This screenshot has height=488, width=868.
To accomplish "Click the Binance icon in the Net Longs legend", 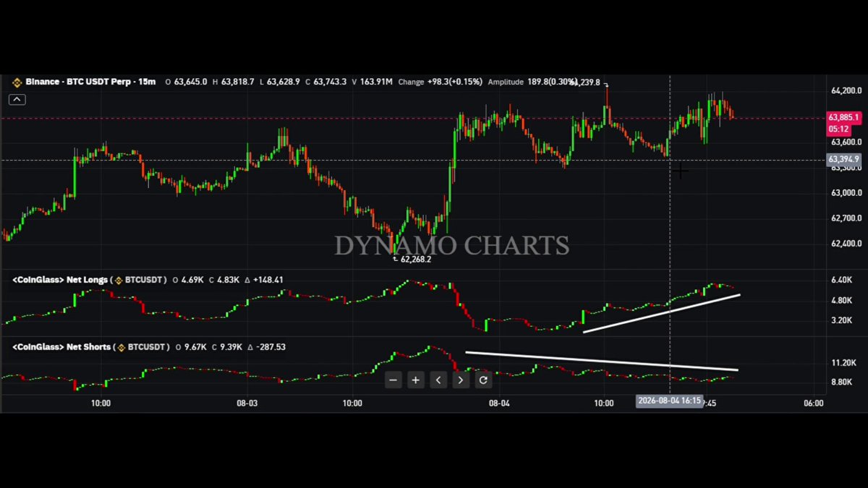I will [x=119, y=280].
